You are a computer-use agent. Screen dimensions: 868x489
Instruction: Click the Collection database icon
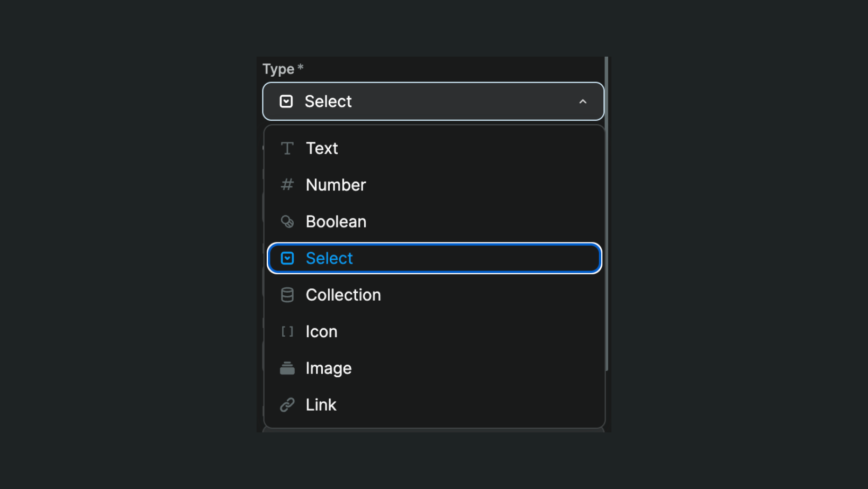click(x=287, y=295)
